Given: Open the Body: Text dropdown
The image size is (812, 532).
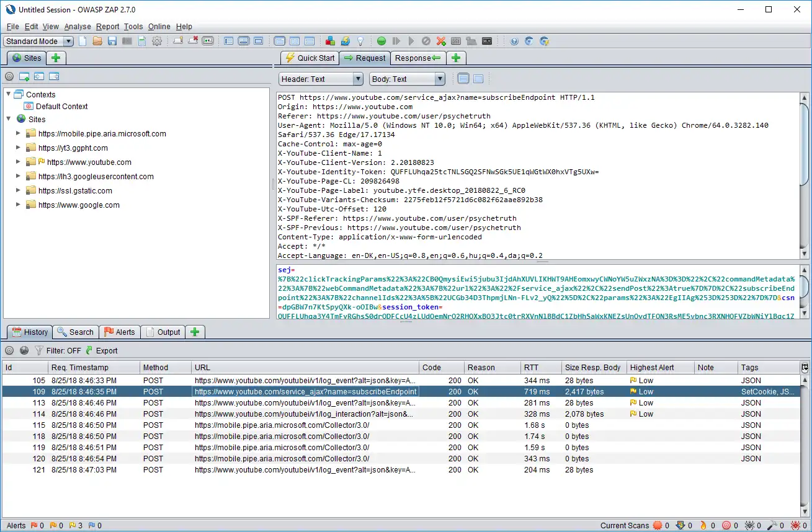Looking at the screenshot, I should pos(408,79).
